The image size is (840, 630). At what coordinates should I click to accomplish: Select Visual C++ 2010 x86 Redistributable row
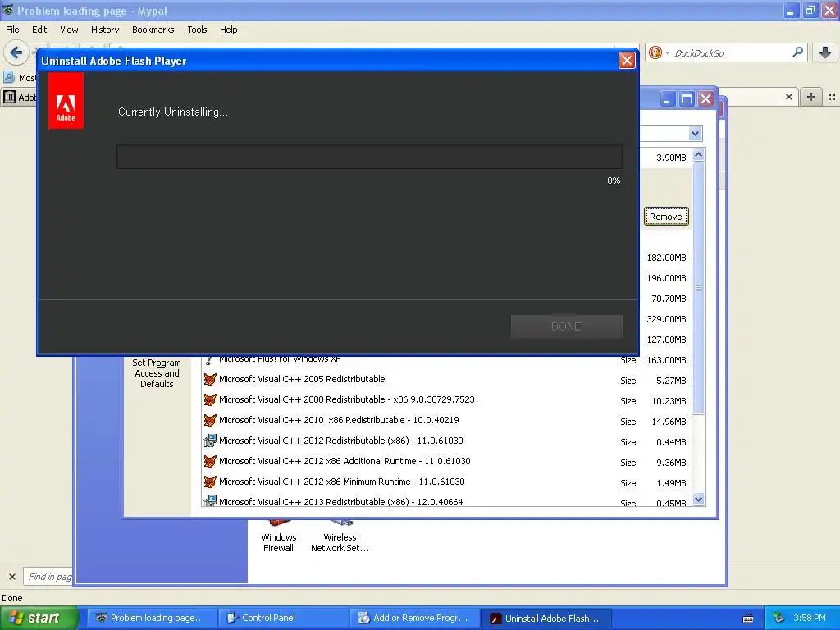tap(446, 421)
